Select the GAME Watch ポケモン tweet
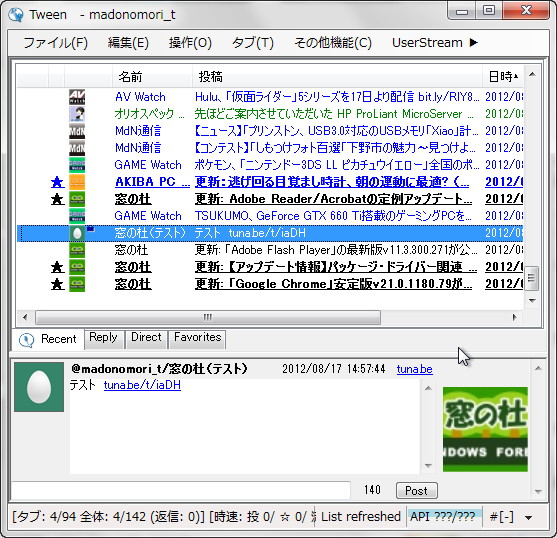The width and height of the screenshot is (557, 538). coord(337,165)
